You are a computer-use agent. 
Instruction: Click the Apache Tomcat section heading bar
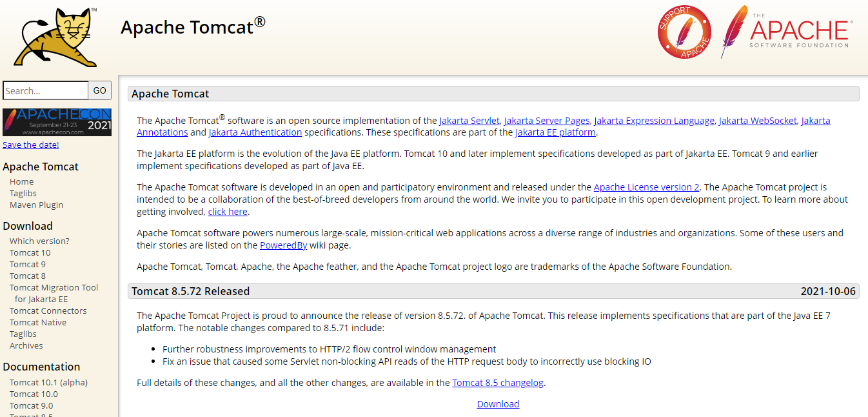pyautogui.click(x=493, y=94)
